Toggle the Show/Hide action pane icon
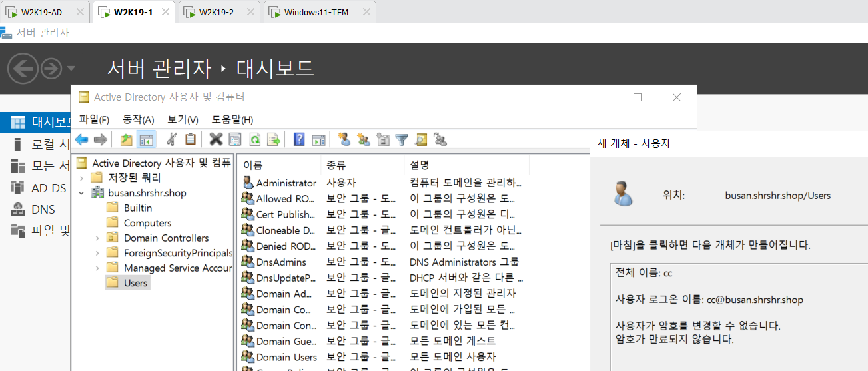Viewport: 868px width, 371px height. pyautogui.click(x=318, y=139)
